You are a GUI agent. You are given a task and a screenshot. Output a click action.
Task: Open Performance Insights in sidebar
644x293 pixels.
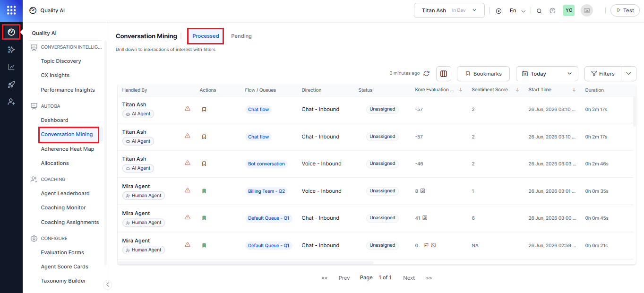point(68,90)
